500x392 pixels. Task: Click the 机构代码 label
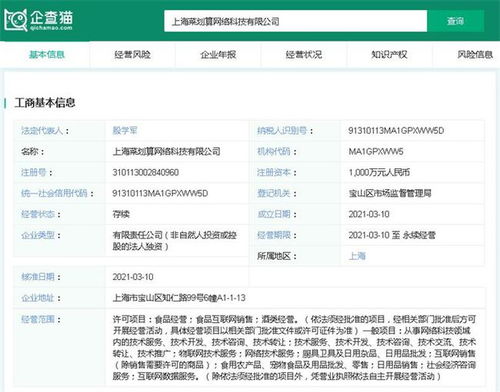click(x=277, y=151)
